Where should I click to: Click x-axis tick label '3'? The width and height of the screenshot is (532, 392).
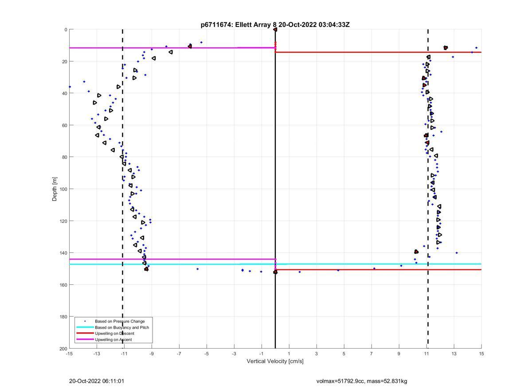tap(317, 353)
